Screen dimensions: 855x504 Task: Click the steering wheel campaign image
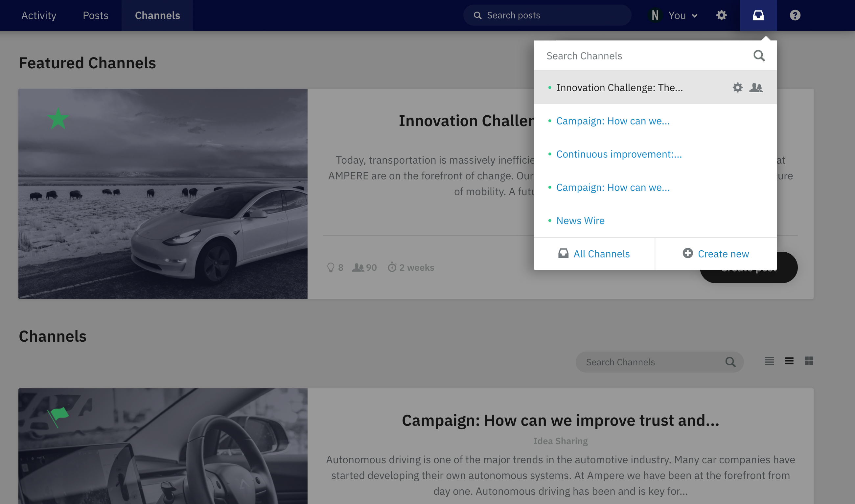[x=163, y=446]
